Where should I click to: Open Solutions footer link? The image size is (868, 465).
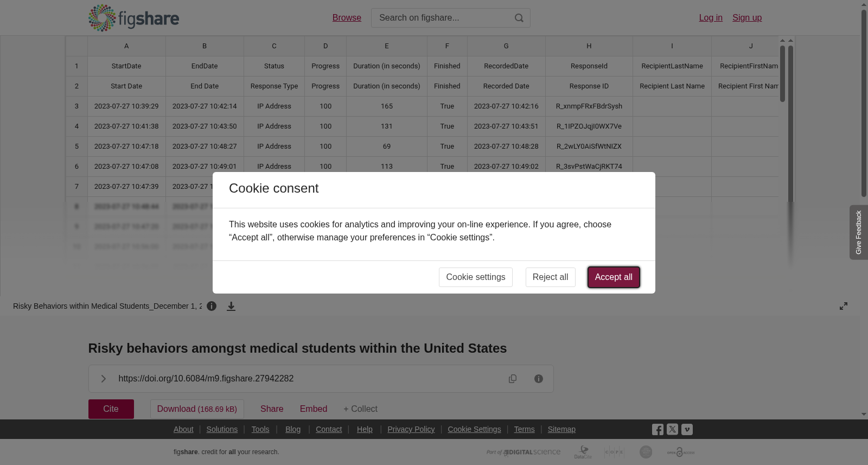pyautogui.click(x=222, y=429)
